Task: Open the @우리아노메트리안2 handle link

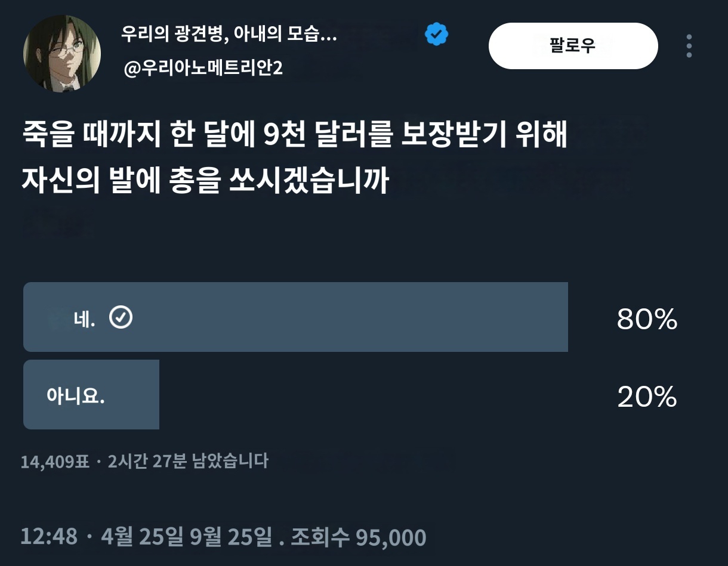Action: (x=203, y=69)
